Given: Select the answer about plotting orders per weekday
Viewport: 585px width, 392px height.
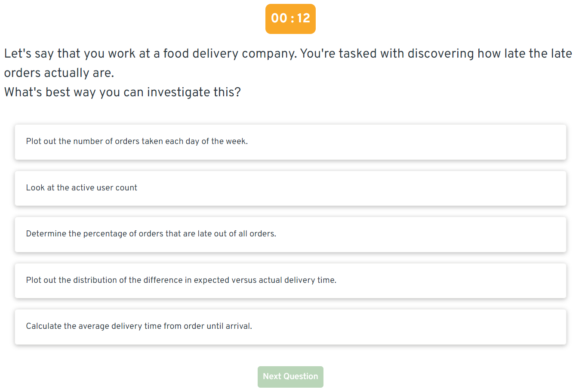Looking at the screenshot, I should click(x=290, y=142).
